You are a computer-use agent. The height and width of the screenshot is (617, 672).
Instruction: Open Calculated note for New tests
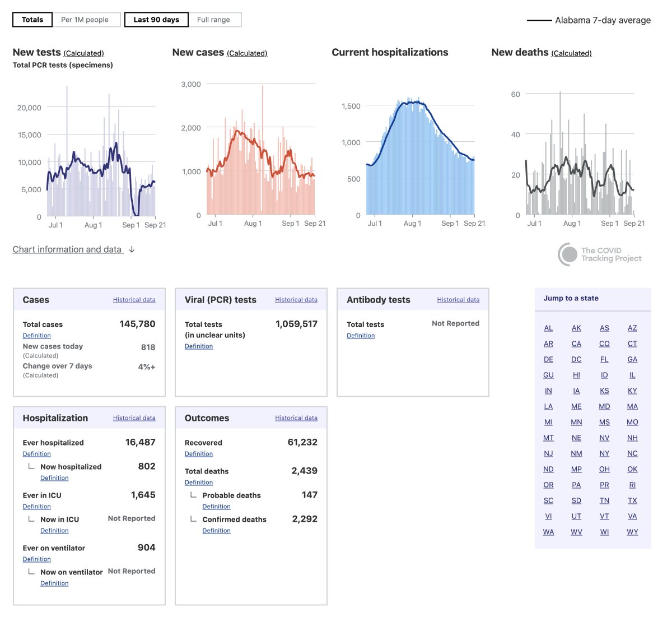84,53
